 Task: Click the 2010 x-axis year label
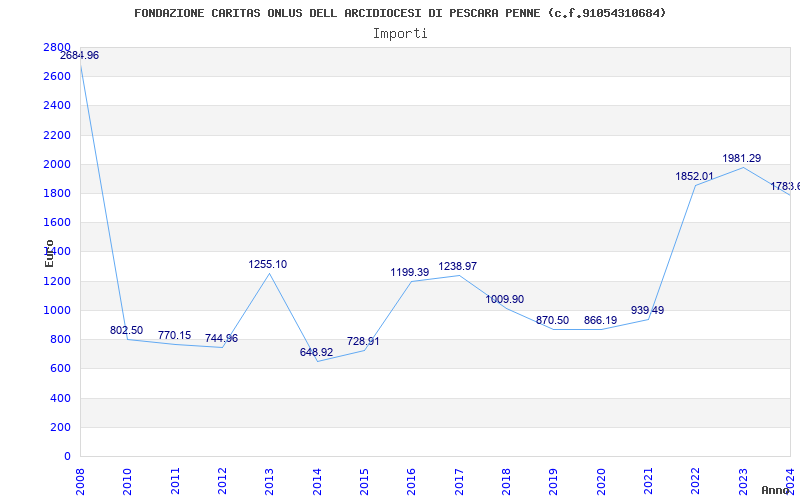(x=128, y=482)
